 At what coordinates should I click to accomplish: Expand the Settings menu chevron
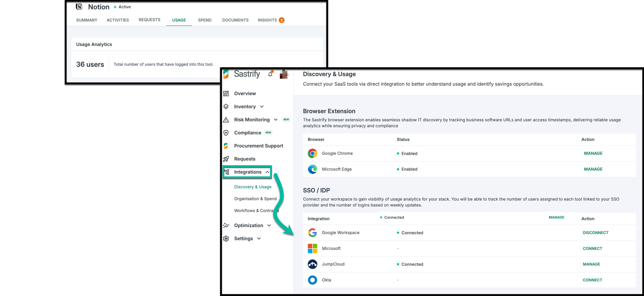[x=259, y=239]
